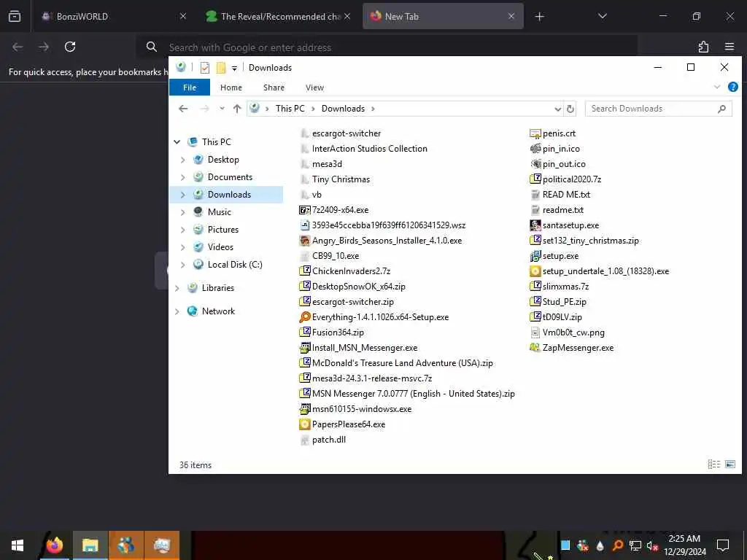Screen dimensions: 747x560
Task: Expand the Libraries tree node
Action: (x=177, y=288)
